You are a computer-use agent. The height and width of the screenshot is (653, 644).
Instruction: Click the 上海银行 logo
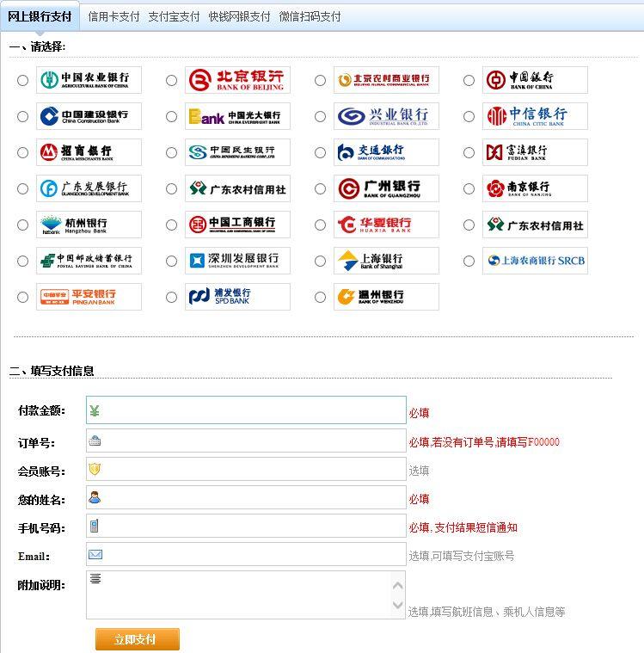coord(386,262)
